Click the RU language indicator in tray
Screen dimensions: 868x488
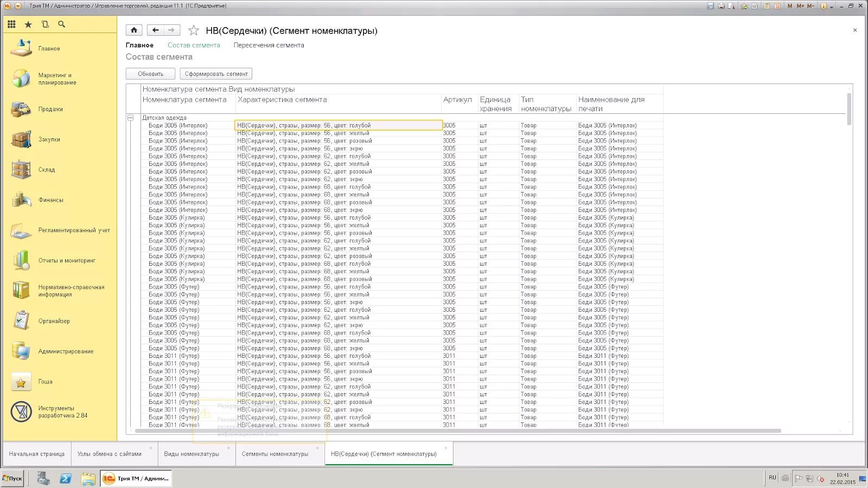point(773,478)
